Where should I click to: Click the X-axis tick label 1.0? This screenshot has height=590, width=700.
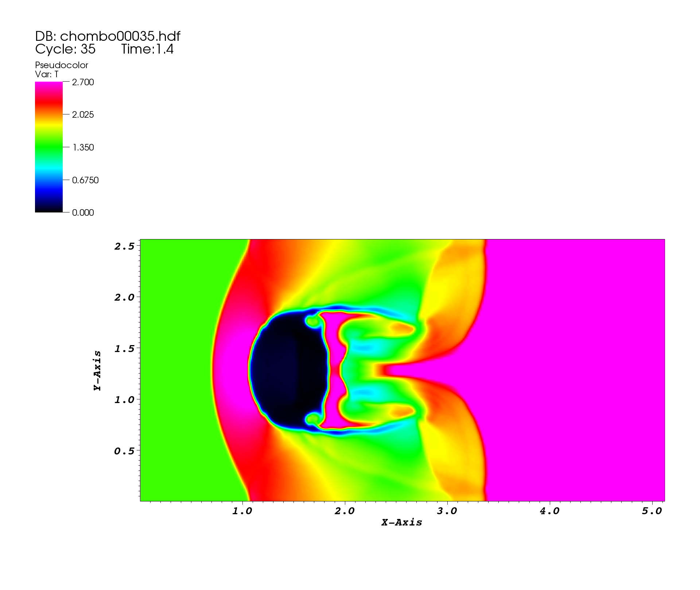coord(242,511)
